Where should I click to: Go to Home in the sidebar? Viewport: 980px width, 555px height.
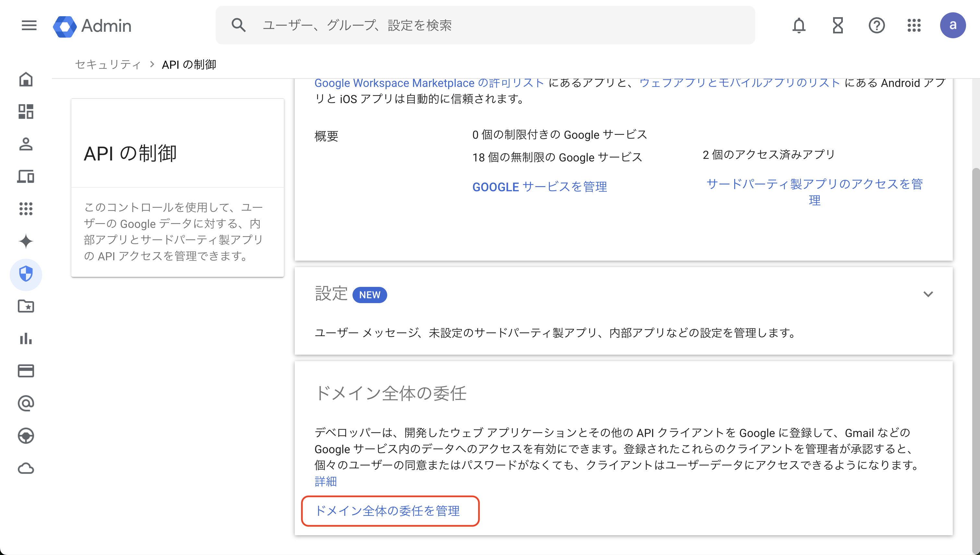coord(26,79)
